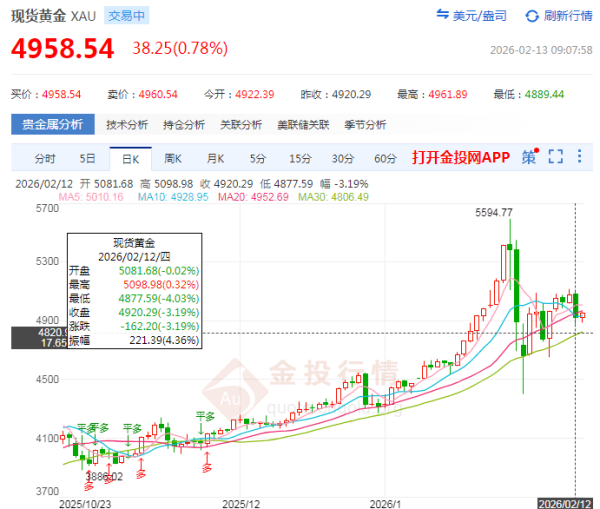Click the tall green candle below 5594.77
The height and width of the screenshot is (509, 600).
tap(516, 285)
